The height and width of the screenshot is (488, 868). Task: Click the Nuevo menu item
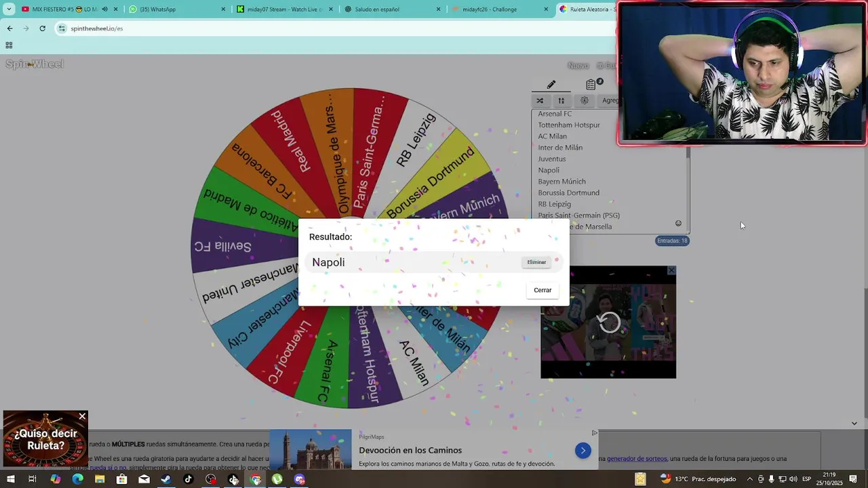click(578, 66)
